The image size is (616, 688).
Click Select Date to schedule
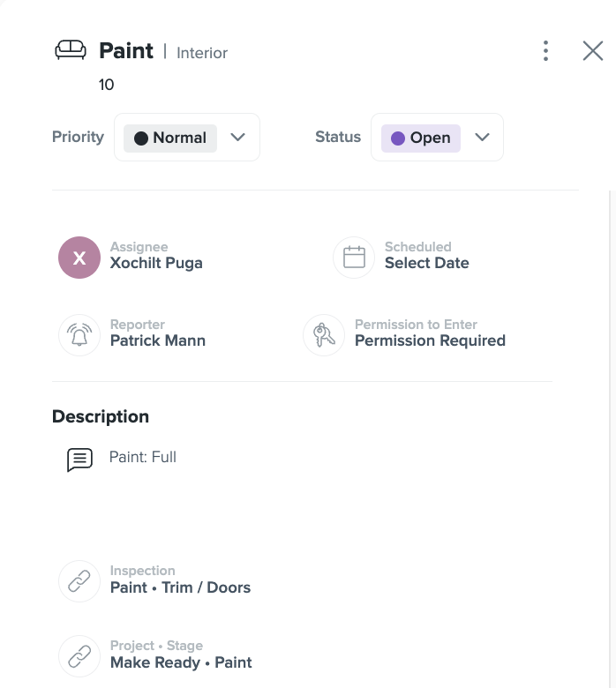pyautogui.click(x=427, y=263)
